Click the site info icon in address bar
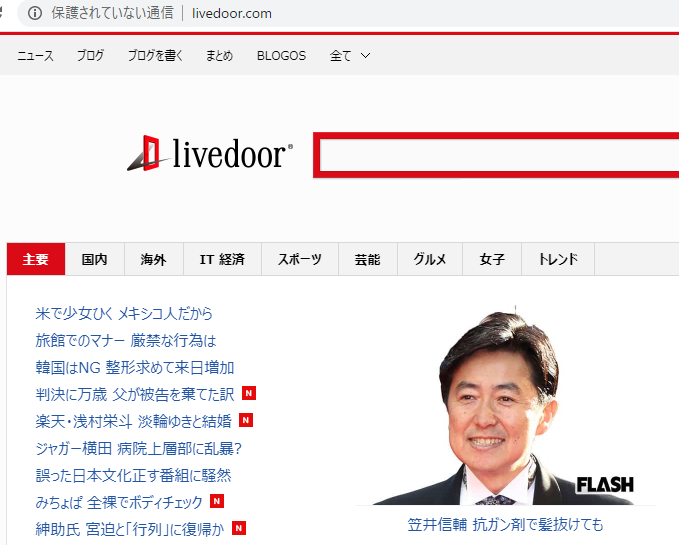Image resolution: width=679 pixels, height=545 pixels. (35, 13)
